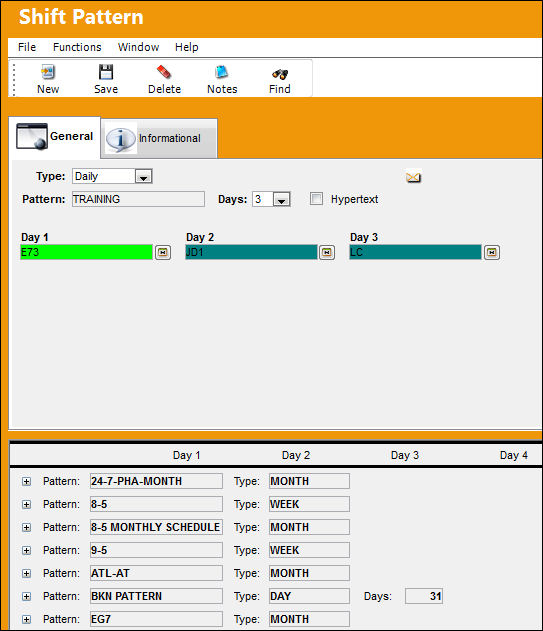
Task: Click the ATL-AT pattern name field
Action: click(156, 573)
